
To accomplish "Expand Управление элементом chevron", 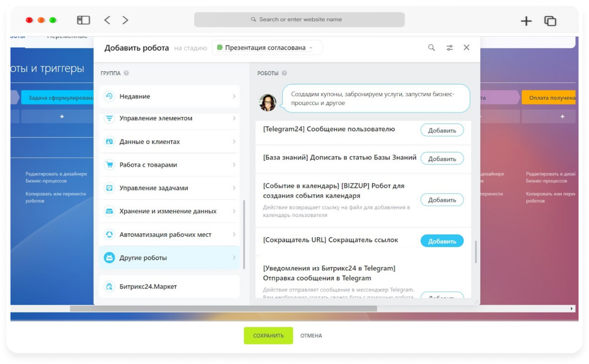I will [234, 118].
